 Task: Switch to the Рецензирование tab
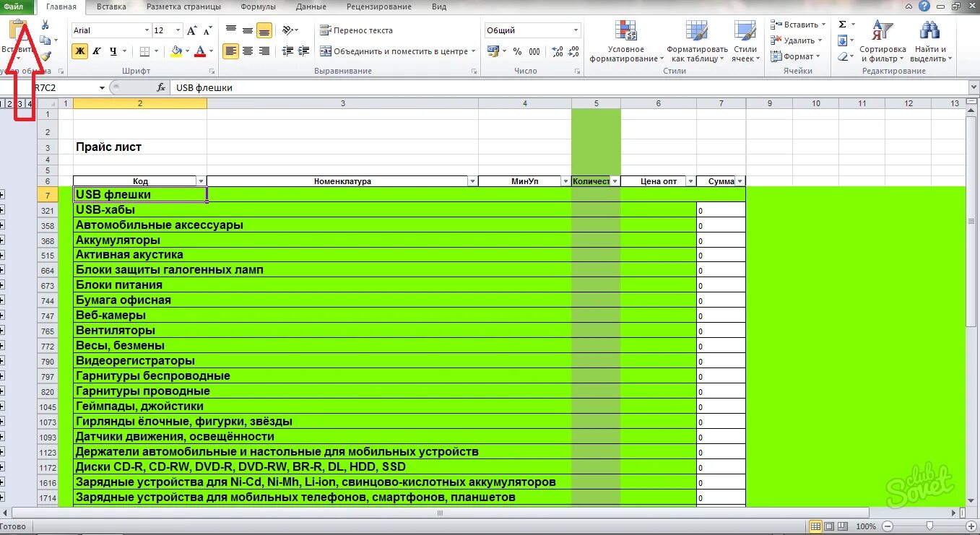pos(378,6)
